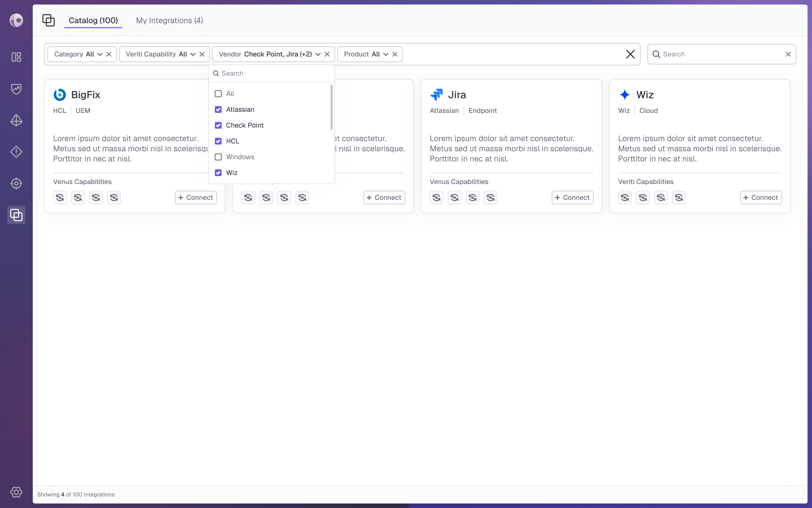
Task: Clear all filters with the large X
Action: click(x=630, y=54)
